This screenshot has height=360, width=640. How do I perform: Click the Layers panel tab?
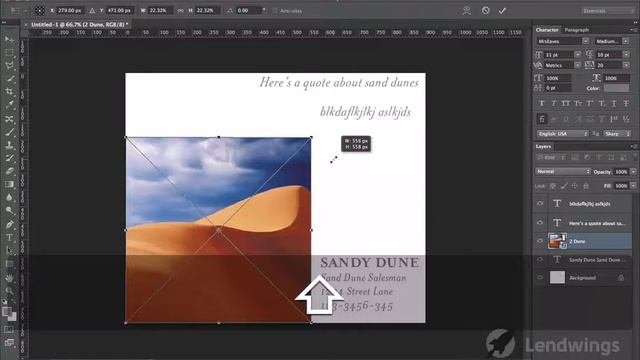click(543, 147)
